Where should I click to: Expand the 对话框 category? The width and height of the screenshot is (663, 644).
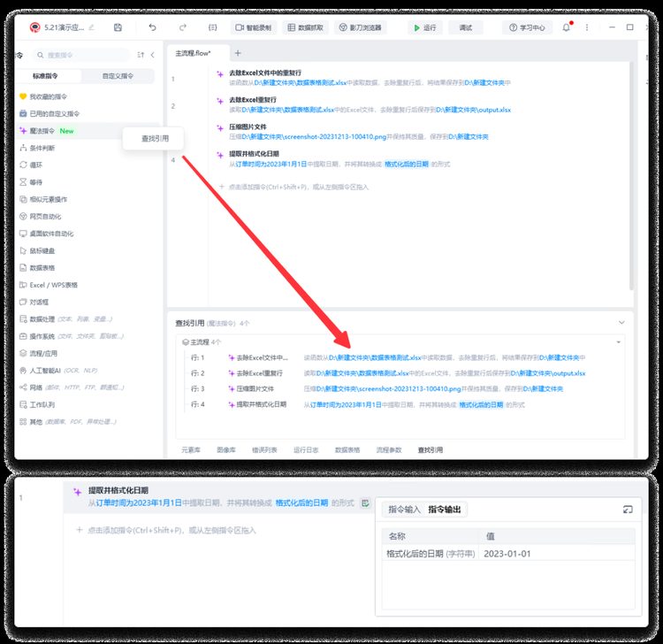(34, 303)
